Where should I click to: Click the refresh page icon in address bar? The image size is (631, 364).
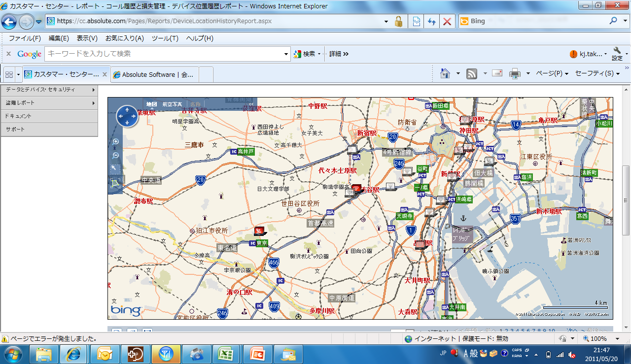pyautogui.click(x=432, y=21)
